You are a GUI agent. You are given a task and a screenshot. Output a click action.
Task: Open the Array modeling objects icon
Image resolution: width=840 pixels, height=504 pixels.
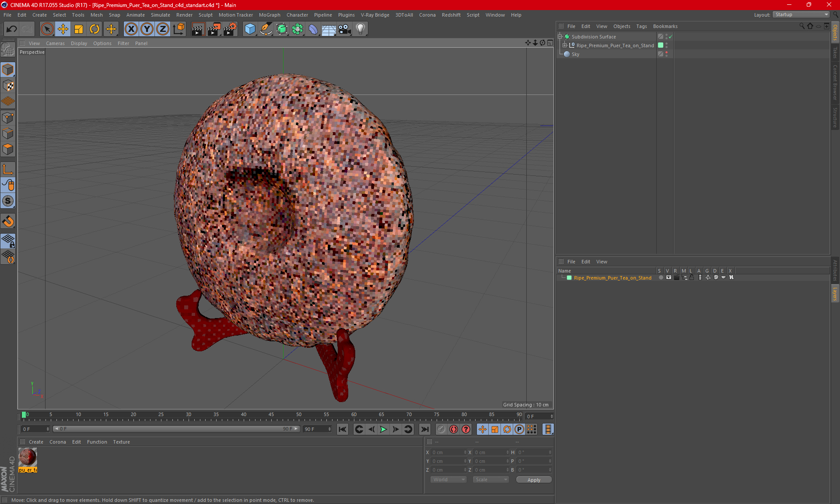click(x=297, y=29)
